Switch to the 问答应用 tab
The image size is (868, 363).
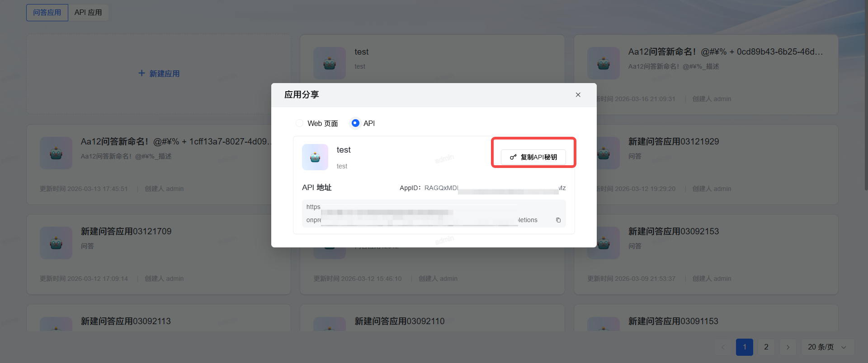click(x=47, y=13)
